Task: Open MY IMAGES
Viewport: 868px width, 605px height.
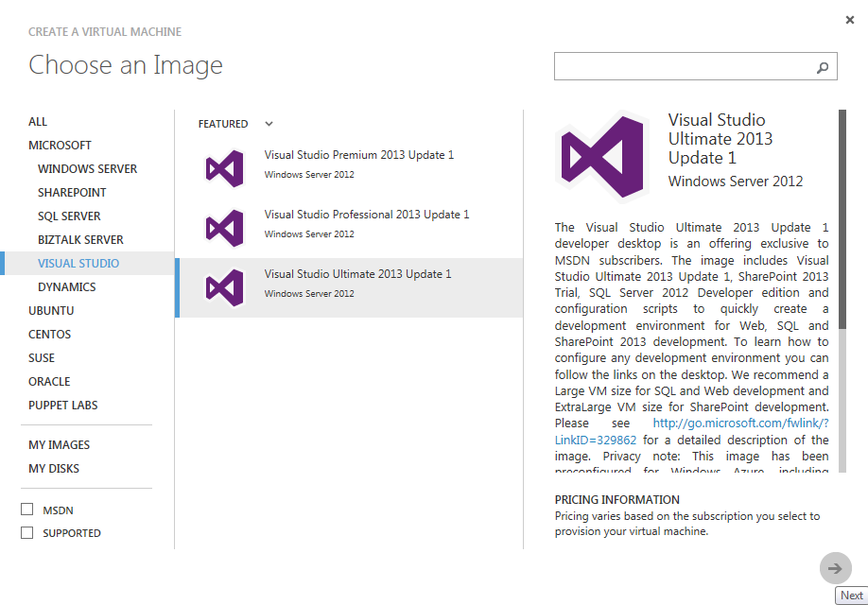Action: [x=60, y=445]
